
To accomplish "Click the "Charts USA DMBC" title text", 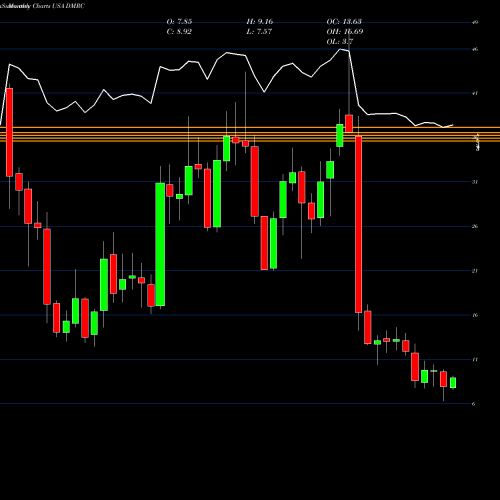I will coord(59,6).
